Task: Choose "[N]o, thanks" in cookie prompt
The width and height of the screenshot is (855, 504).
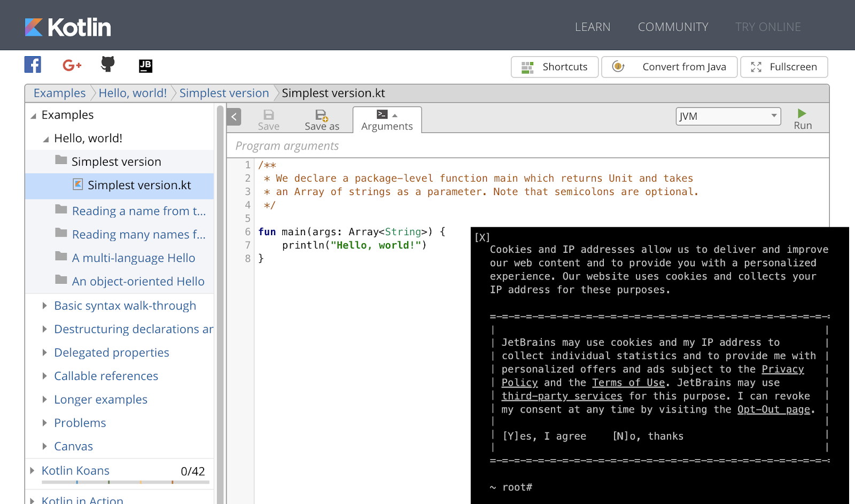Action: click(648, 436)
